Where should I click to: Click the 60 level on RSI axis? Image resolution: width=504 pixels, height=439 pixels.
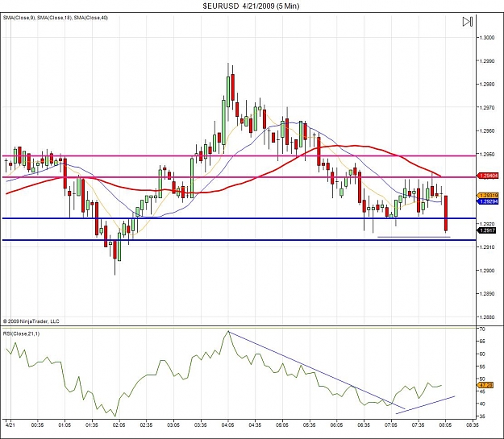[482, 354]
